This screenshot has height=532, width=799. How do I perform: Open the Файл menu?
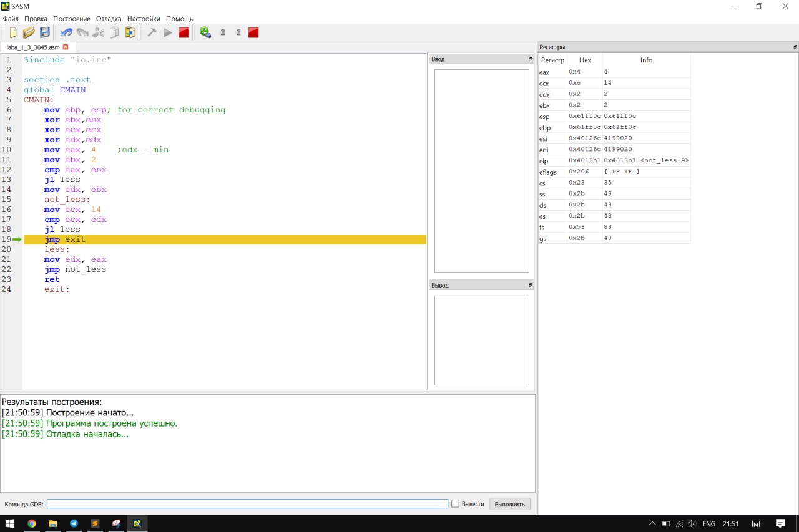click(11, 19)
